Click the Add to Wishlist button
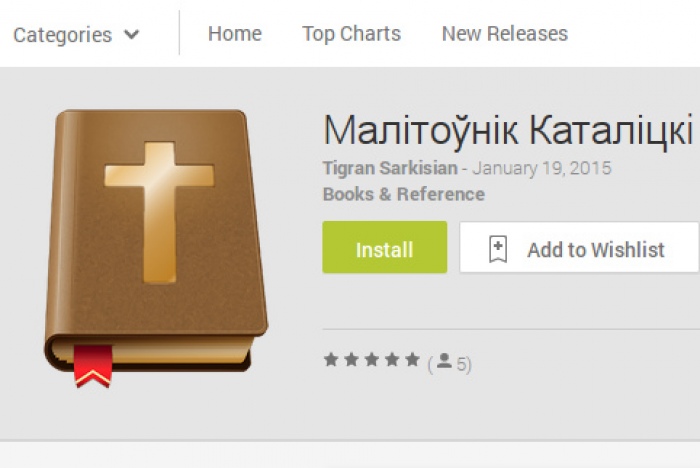The image size is (700, 468). (579, 247)
